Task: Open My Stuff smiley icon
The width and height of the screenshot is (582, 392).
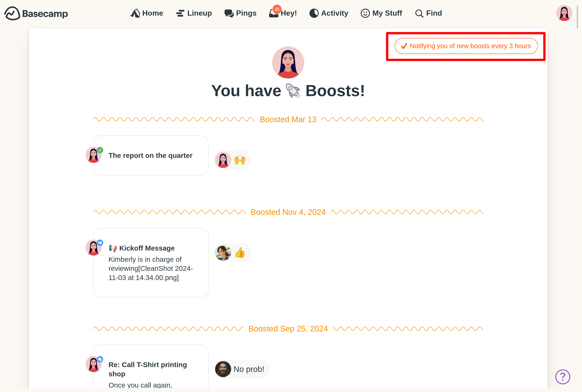Action: click(x=365, y=13)
